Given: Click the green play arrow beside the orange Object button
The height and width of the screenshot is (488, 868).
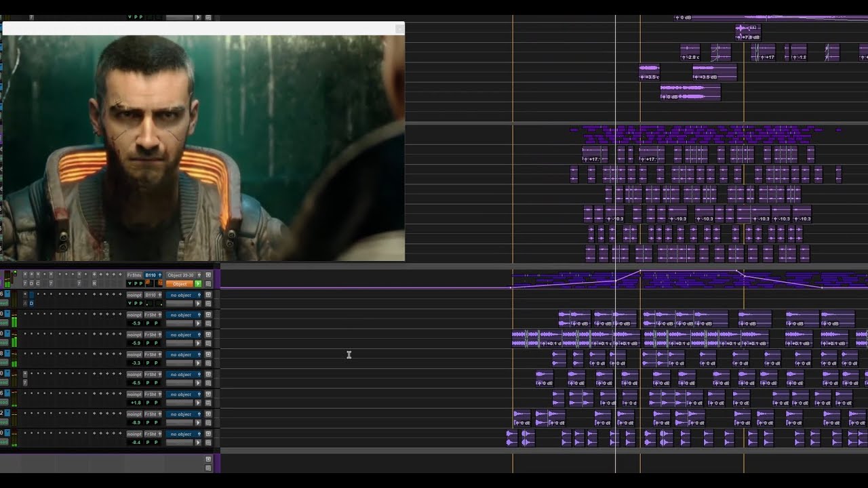Looking at the screenshot, I should [x=198, y=284].
